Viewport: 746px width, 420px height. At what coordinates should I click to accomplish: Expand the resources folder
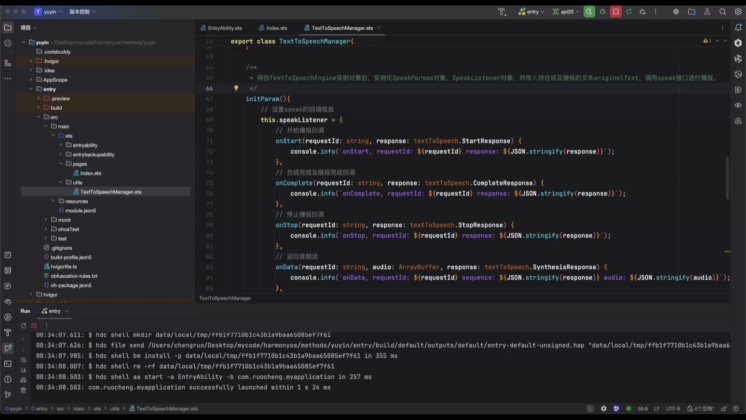click(x=52, y=201)
